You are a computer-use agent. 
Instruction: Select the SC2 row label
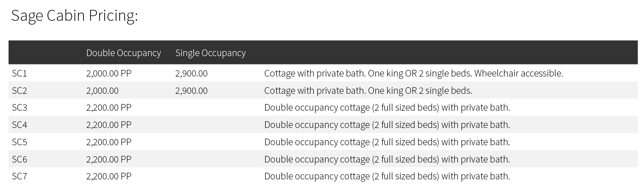[19, 91]
